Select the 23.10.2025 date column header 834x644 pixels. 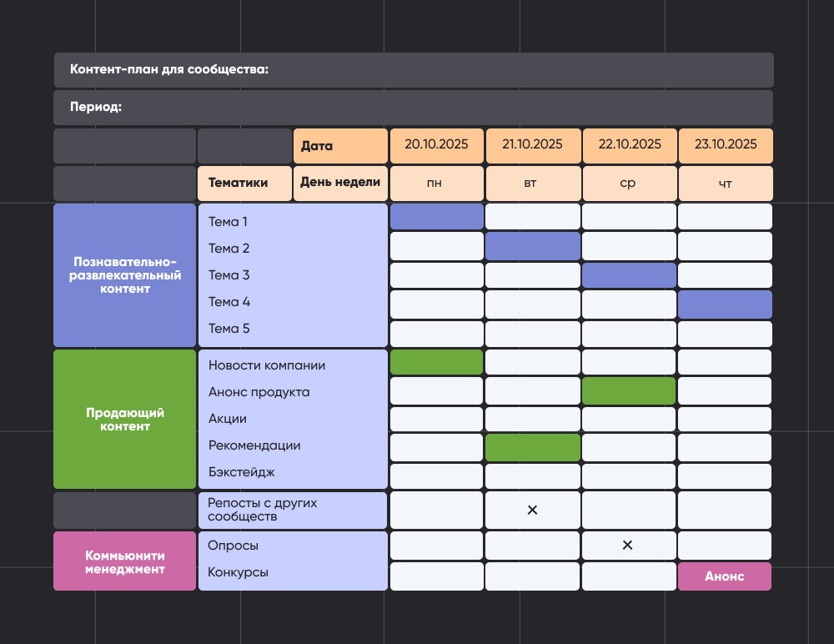pos(726,145)
